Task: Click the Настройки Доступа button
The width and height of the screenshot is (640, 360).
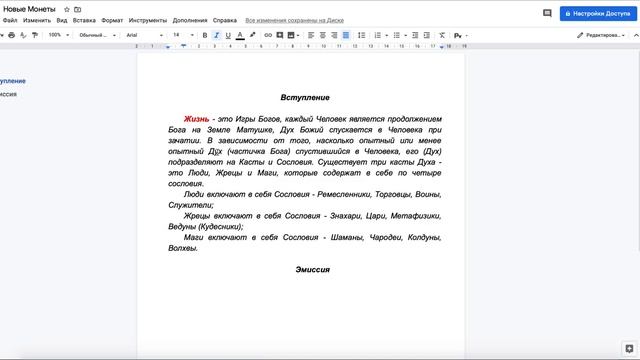Action: (x=598, y=13)
